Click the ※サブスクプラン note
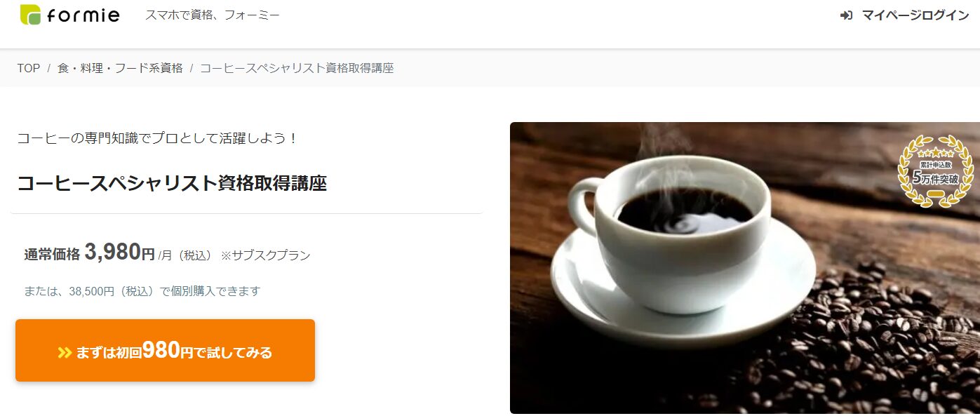 coord(265,255)
